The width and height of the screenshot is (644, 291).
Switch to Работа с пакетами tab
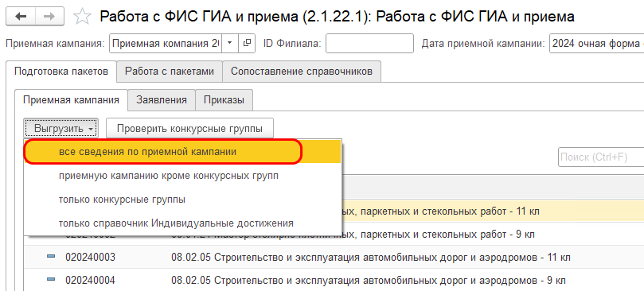pyautogui.click(x=170, y=72)
